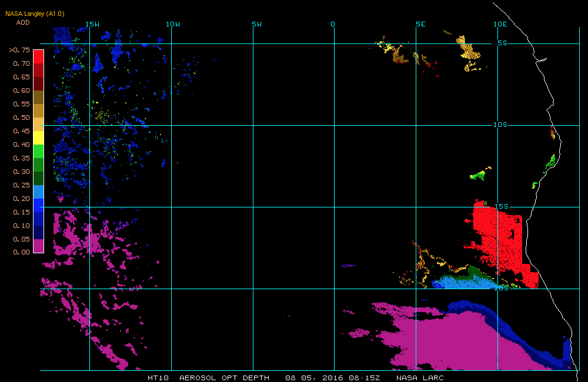Click the MT10 caption text

coord(158,378)
